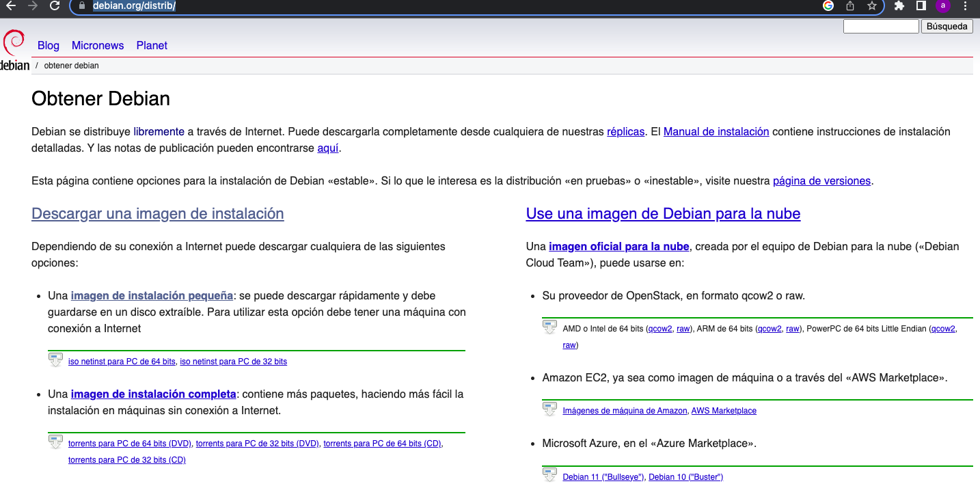Click the search text field
Viewport: 980px width, 501px height.
(881, 27)
